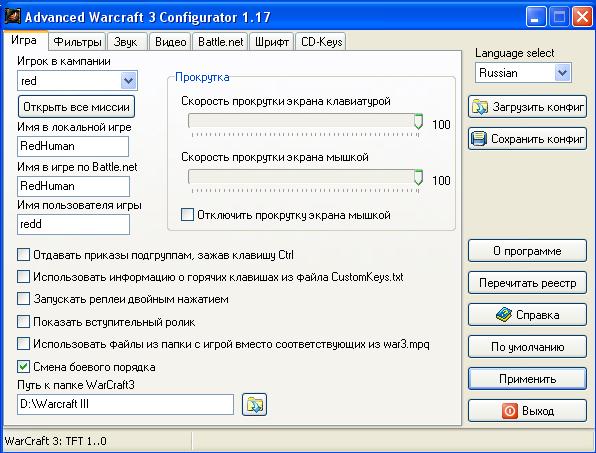Minimize the Configurator window
This screenshot has height=453, width=596.
click(536, 17)
